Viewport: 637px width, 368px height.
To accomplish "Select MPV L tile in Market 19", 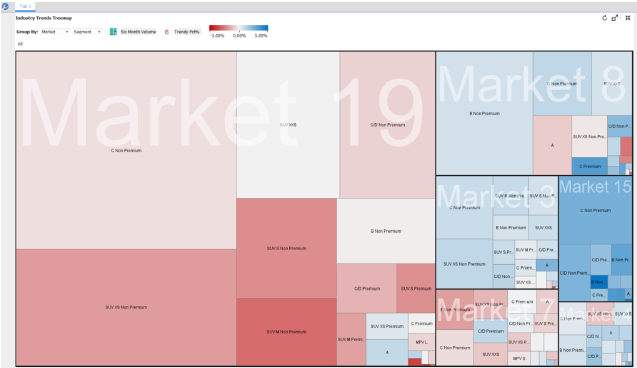I will coord(422,342).
